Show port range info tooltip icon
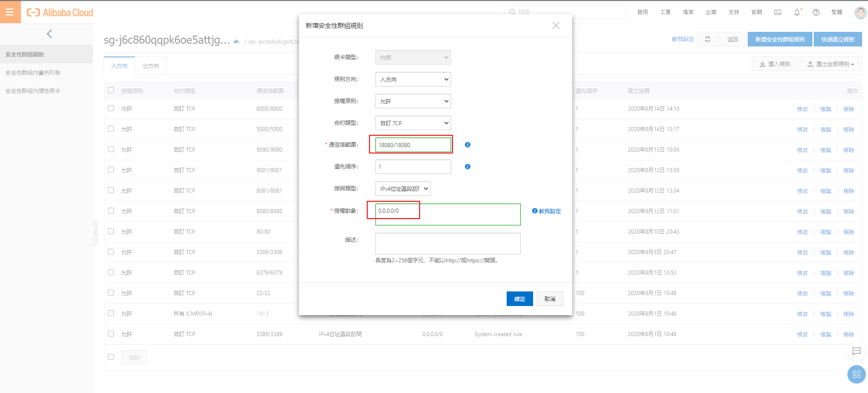This screenshot has height=393, width=868. [467, 145]
